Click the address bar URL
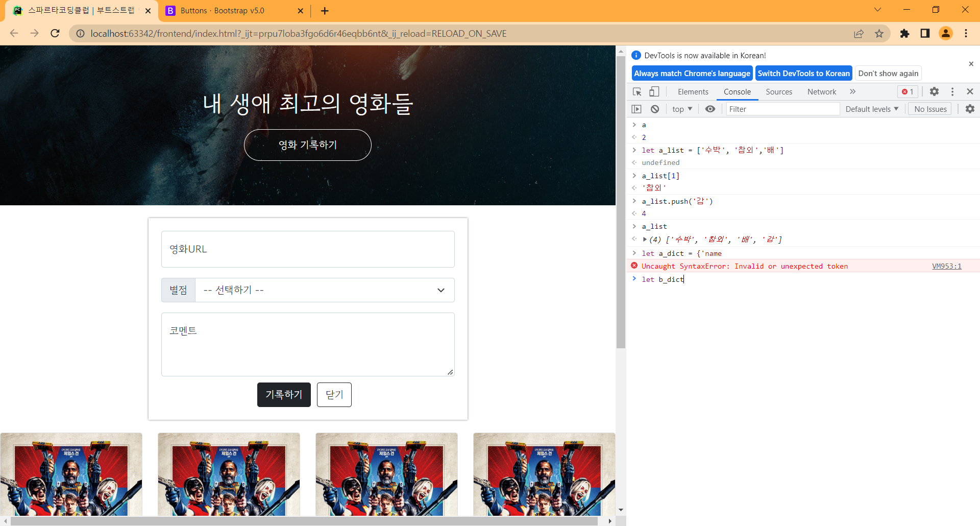This screenshot has width=980, height=526. point(299,33)
